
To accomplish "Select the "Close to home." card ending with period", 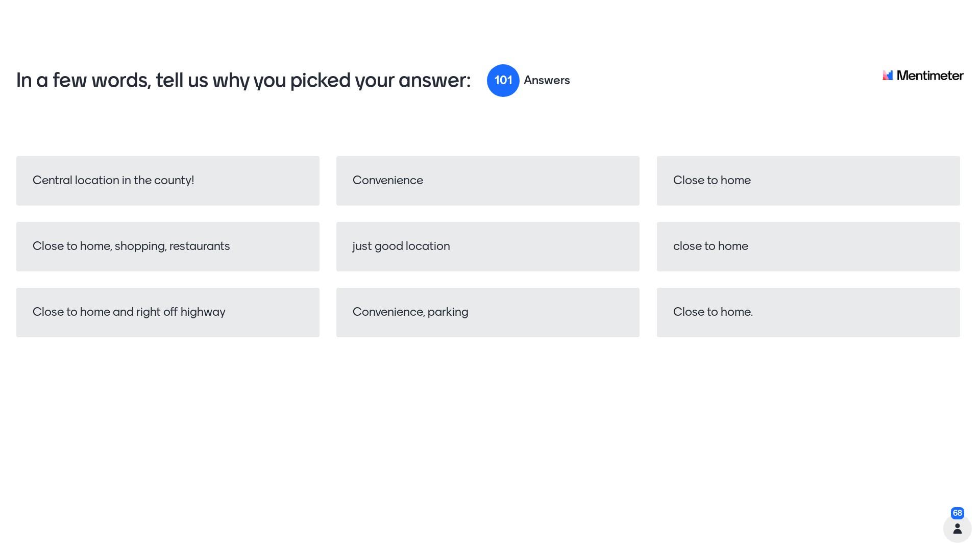I will pyautogui.click(x=808, y=312).
